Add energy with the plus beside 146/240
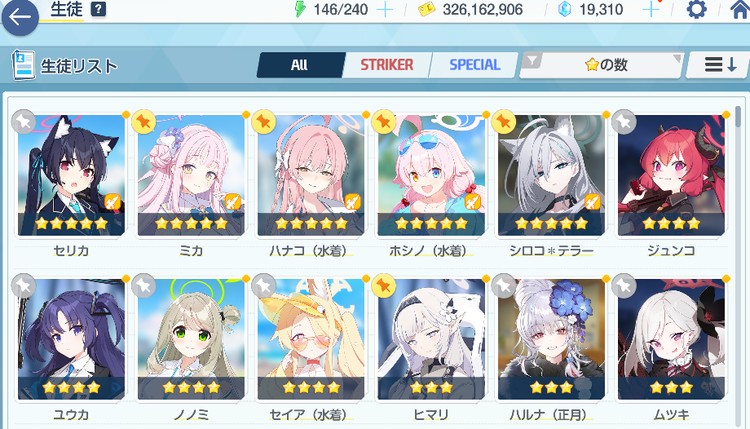Viewport: 750px width, 429px height. click(385, 10)
